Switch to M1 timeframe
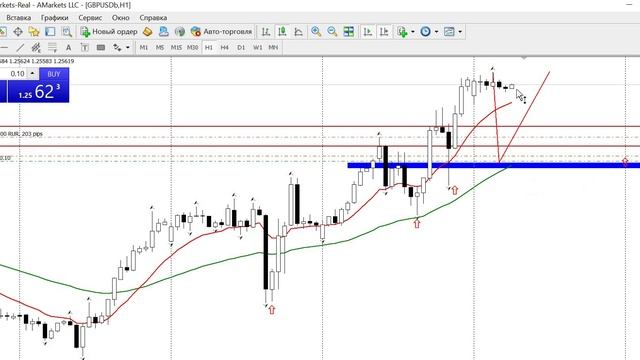Screen dimensions: 640x360 pos(144,48)
